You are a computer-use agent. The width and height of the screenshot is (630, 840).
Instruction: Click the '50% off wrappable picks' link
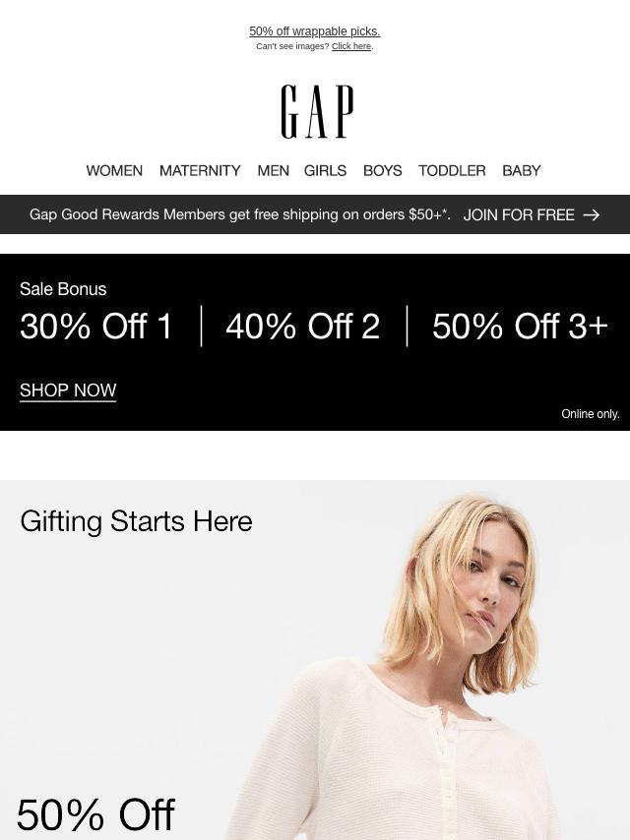pos(315,31)
